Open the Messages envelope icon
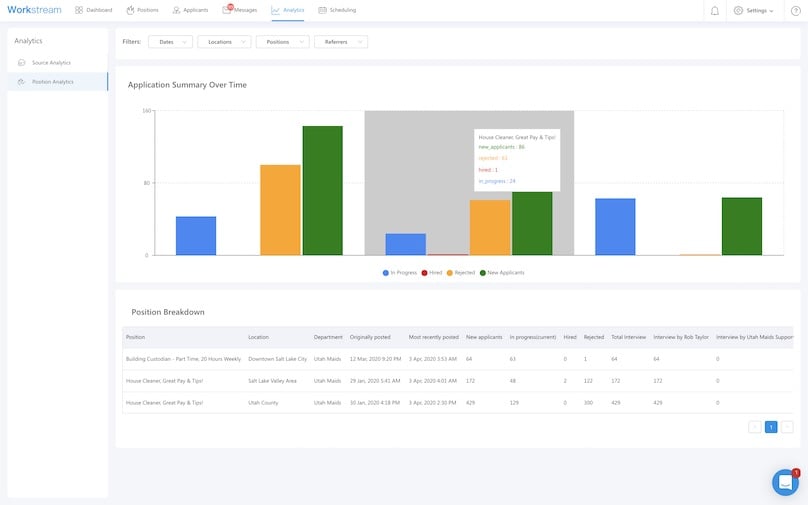 point(227,10)
